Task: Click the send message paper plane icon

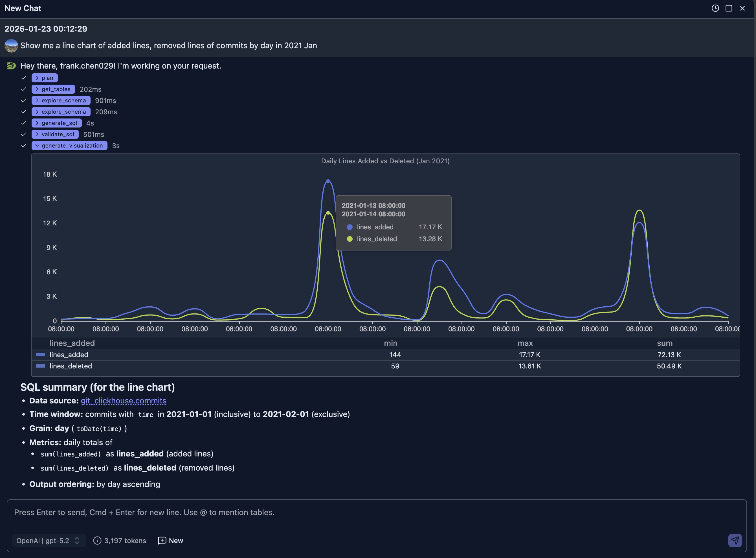Action: tap(735, 540)
